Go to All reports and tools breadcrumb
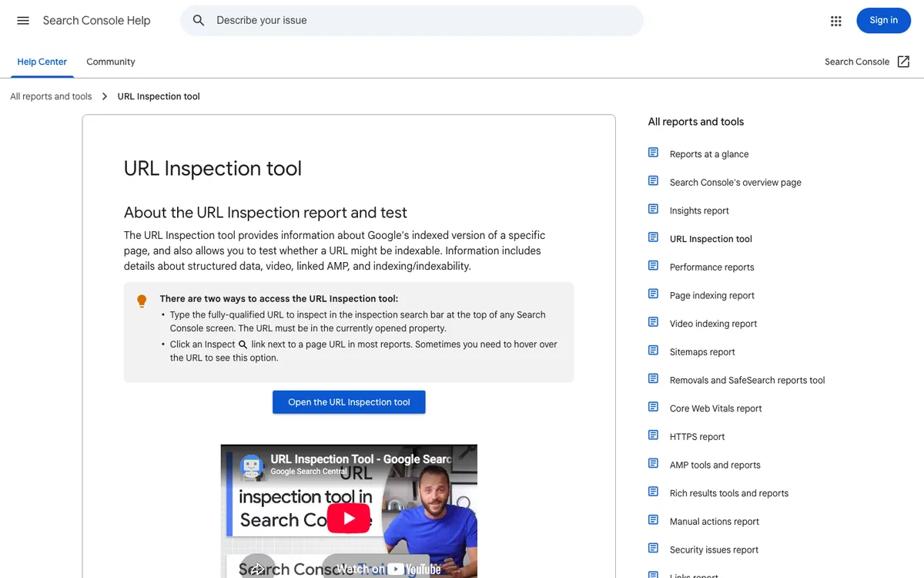The width and height of the screenshot is (924, 578). click(51, 96)
